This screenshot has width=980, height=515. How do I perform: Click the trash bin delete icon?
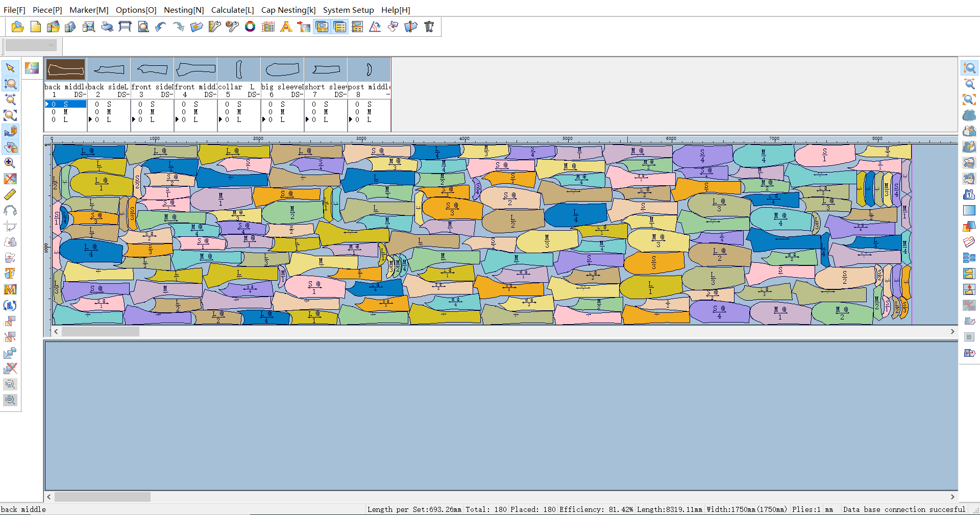(429, 27)
